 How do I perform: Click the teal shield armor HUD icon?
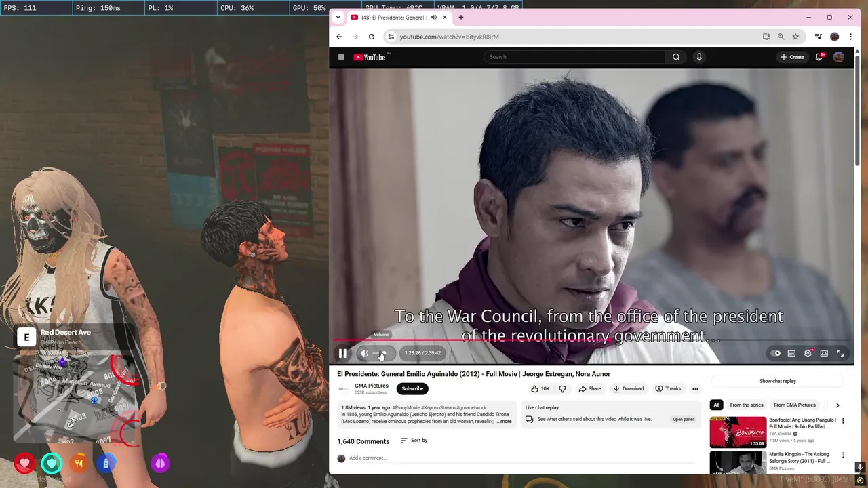[x=52, y=464]
